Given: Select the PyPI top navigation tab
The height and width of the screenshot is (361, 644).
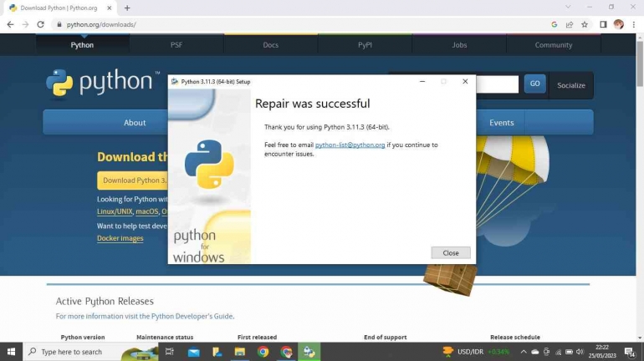Looking at the screenshot, I should coord(365,45).
